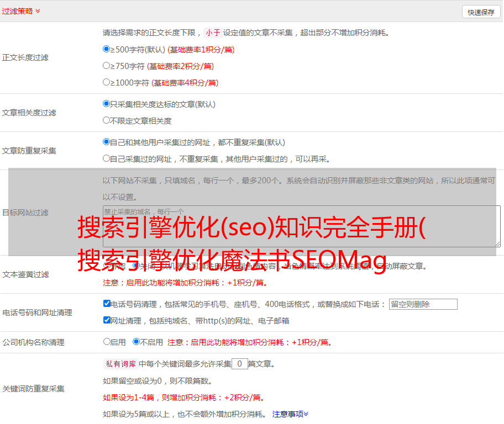The width and height of the screenshot is (504, 424).
Task: Click the keyword article count input
Action: (239, 364)
